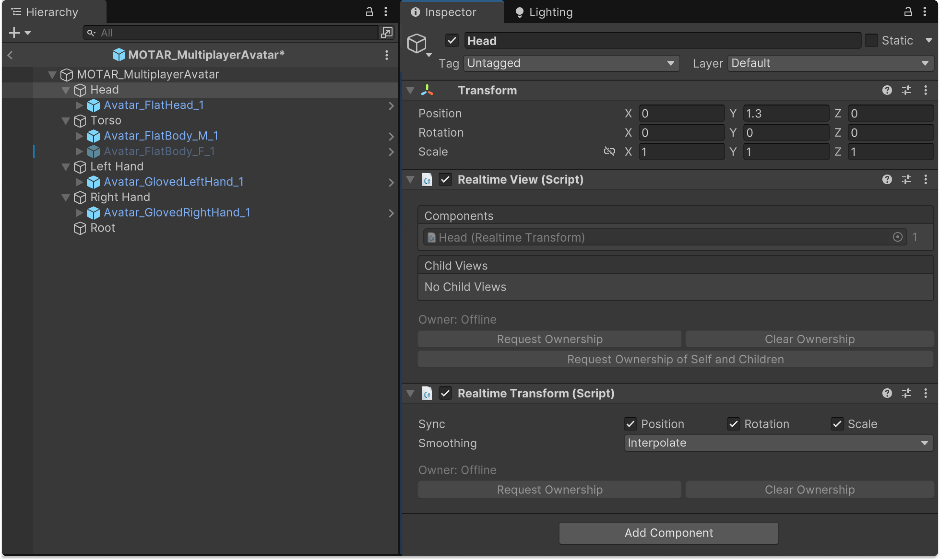This screenshot has width=940, height=560.
Task: Enable the Static checkbox
Action: pos(871,40)
